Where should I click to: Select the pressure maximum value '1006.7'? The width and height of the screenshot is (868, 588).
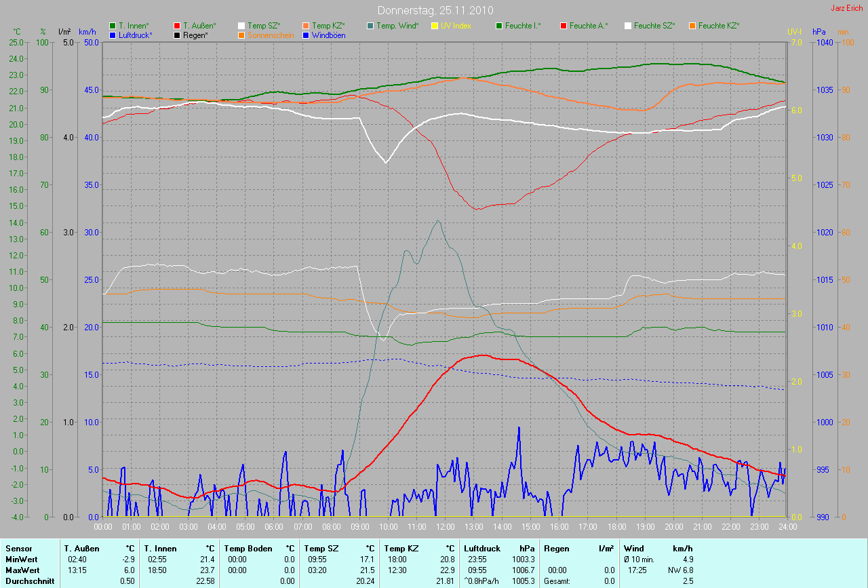(522, 570)
